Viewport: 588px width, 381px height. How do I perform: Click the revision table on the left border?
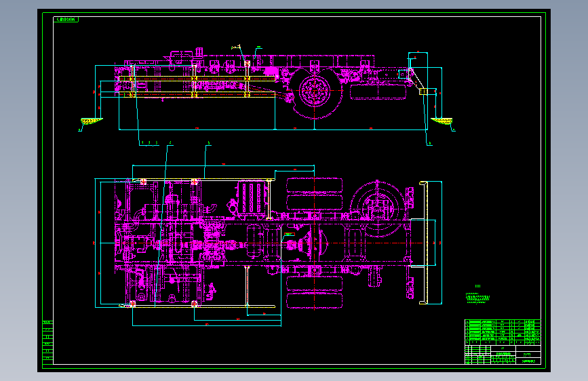(48, 342)
